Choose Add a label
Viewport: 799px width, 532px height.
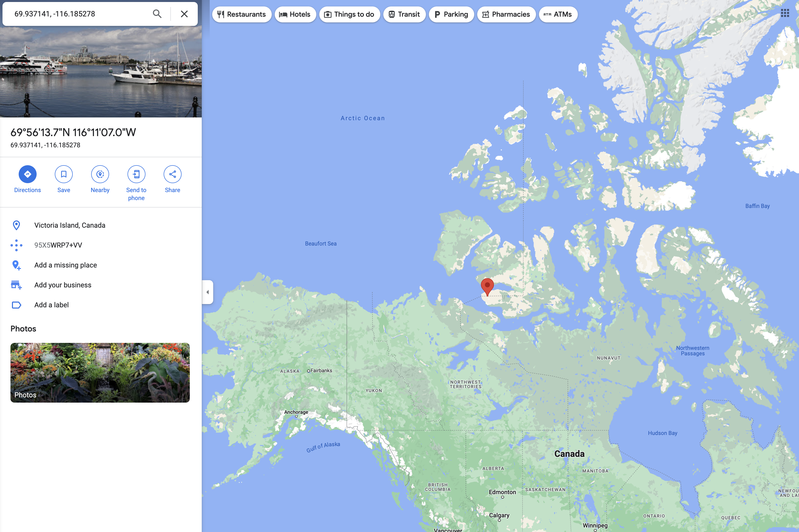52,305
